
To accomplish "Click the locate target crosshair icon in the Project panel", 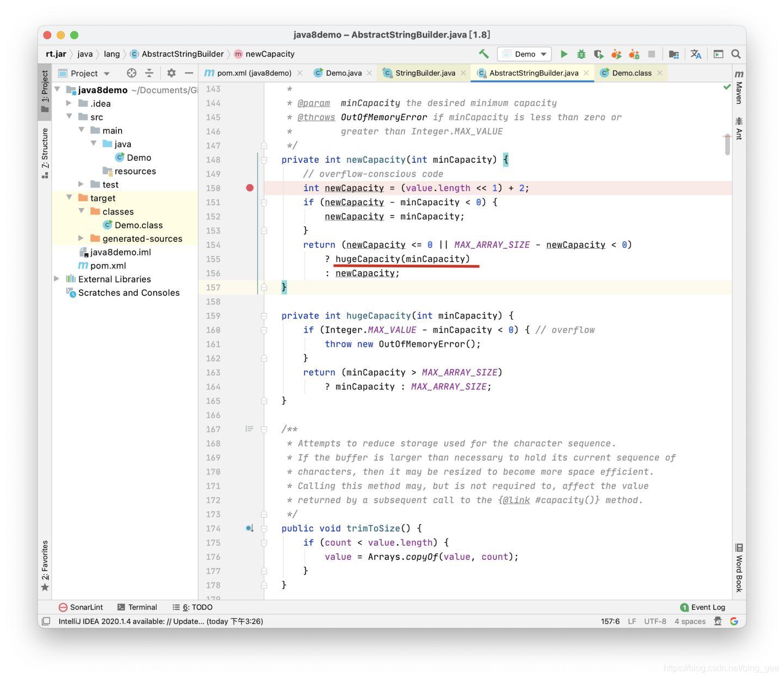I will [x=131, y=73].
